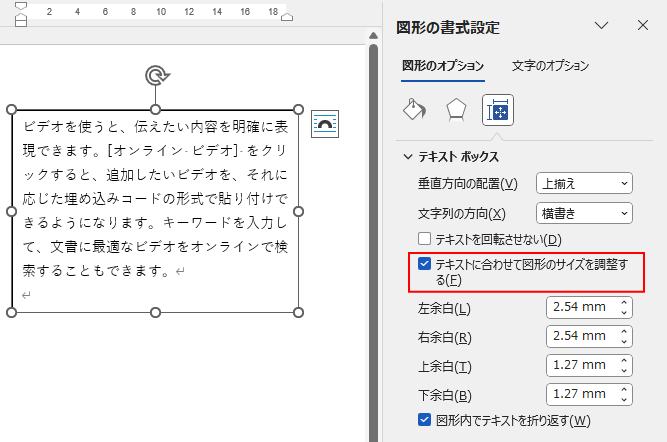Click the 右余白 value field
The height and width of the screenshot is (442, 667).
click(x=581, y=336)
